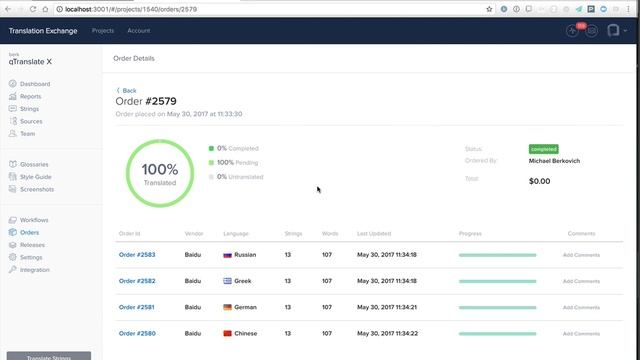Open Order #2580 link
The image size is (640, 360).
(x=137, y=333)
